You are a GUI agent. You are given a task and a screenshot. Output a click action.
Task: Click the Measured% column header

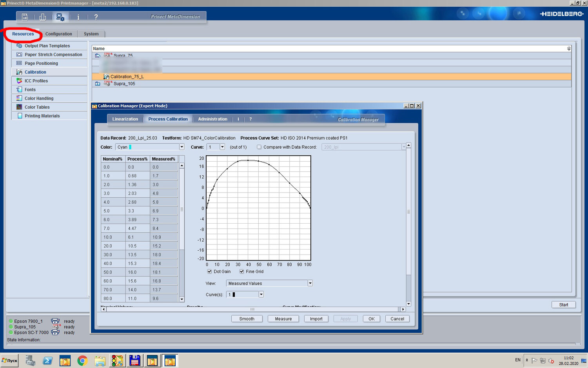pyautogui.click(x=163, y=159)
